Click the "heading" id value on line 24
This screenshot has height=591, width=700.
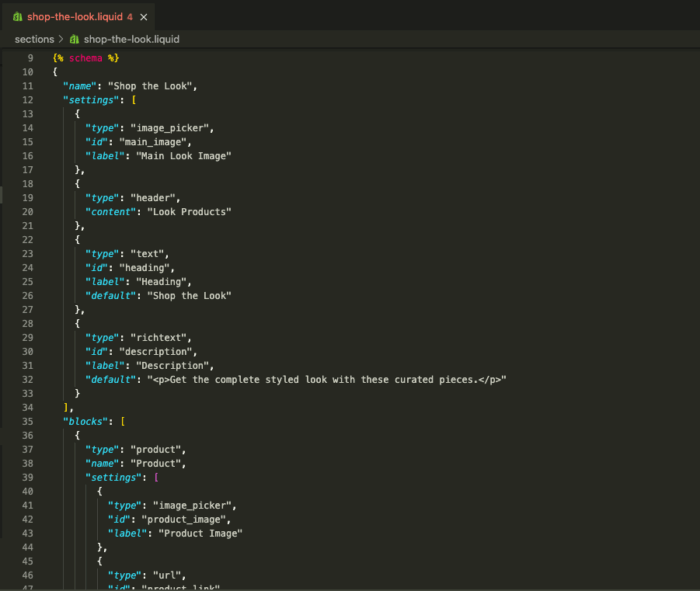point(144,268)
